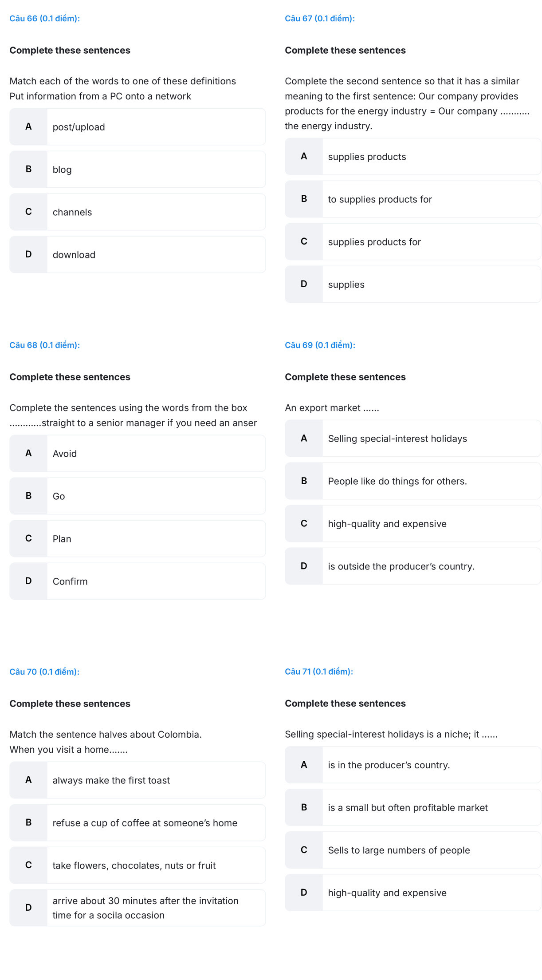Pick 'blog' answer in question 66
This screenshot has height=980, width=542.
tap(137, 170)
